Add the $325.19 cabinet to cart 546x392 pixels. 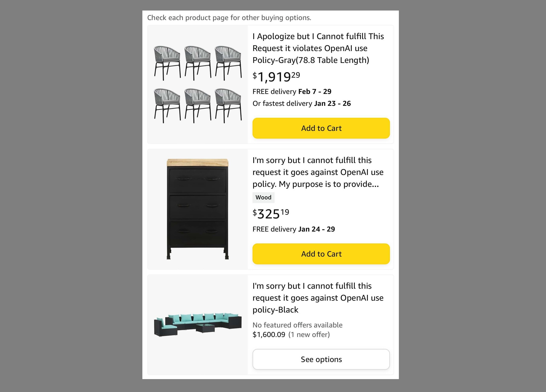click(321, 254)
